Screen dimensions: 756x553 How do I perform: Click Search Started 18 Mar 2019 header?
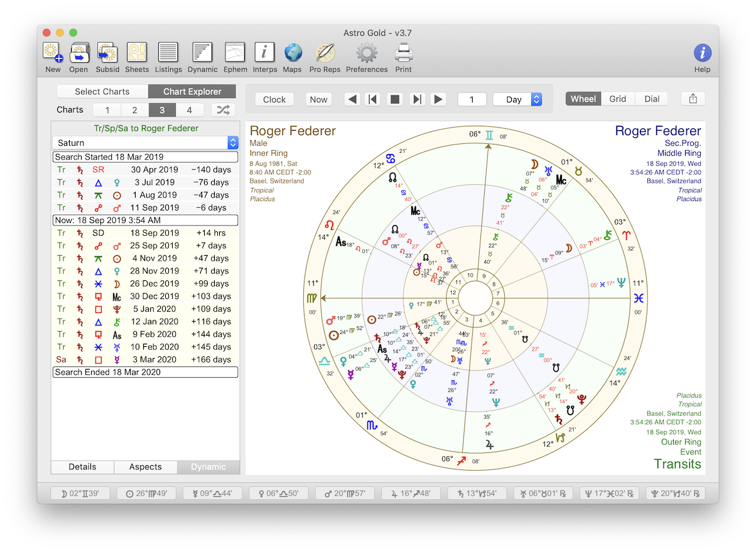(x=145, y=157)
